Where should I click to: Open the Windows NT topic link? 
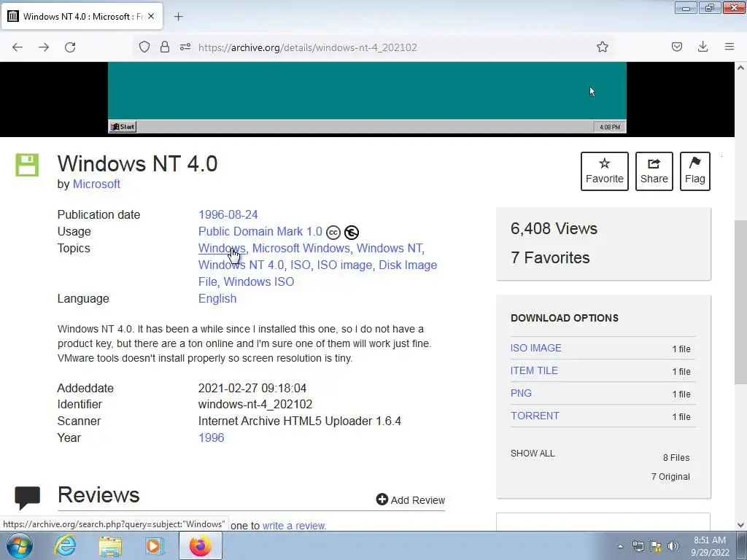coord(390,248)
